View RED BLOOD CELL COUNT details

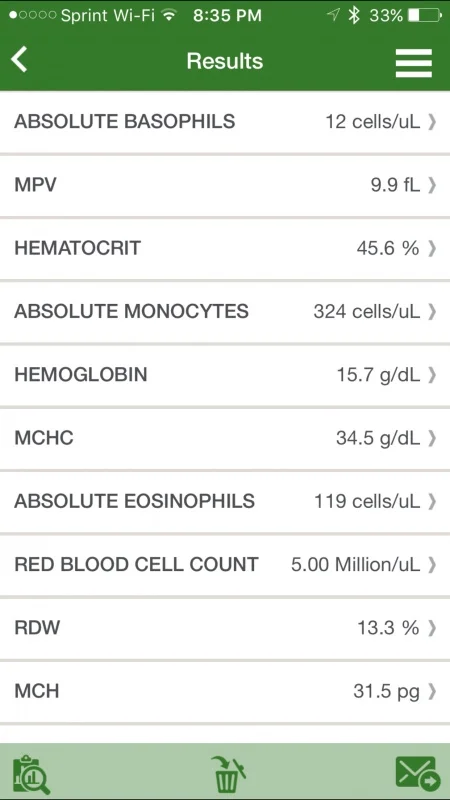(225, 565)
